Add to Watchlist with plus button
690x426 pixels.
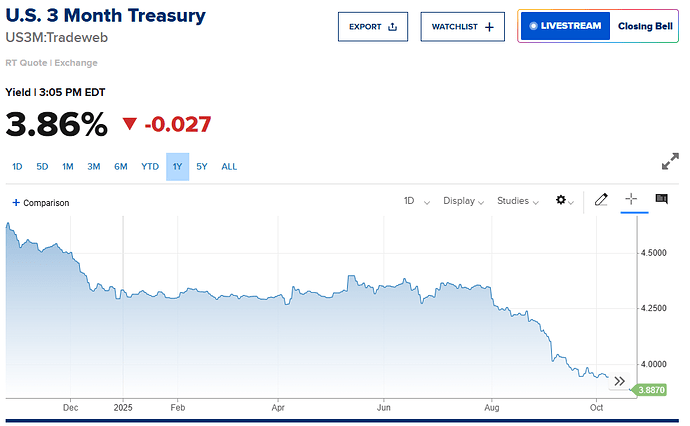pos(462,27)
